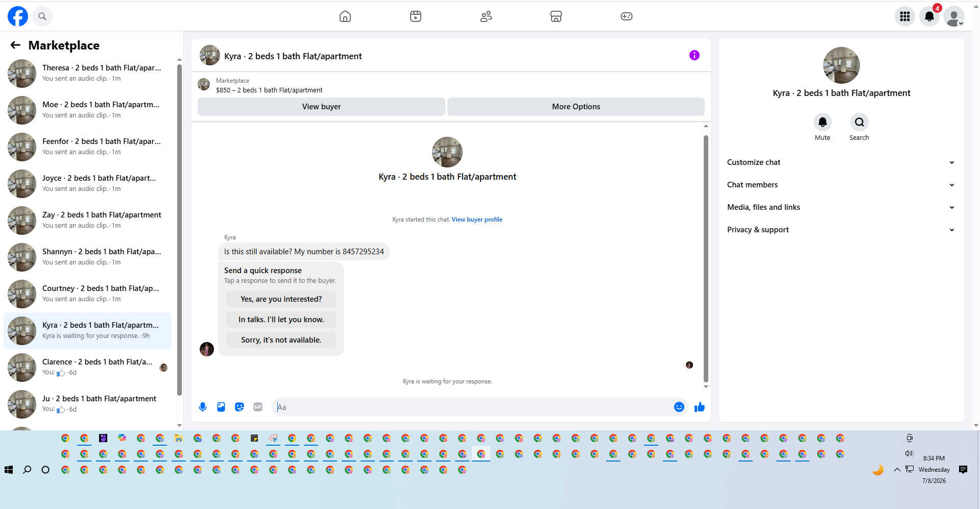Attach a photo file
The width and height of the screenshot is (980, 509).
tap(221, 407)
